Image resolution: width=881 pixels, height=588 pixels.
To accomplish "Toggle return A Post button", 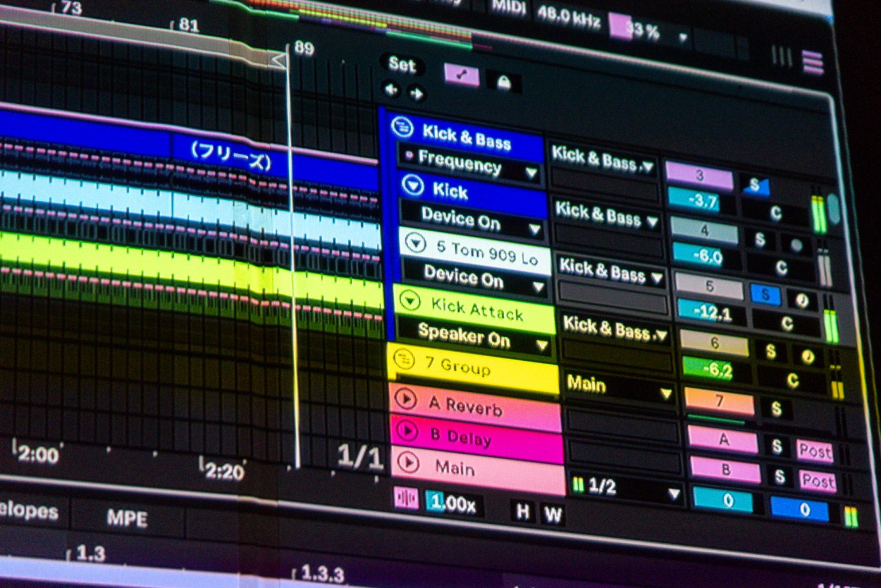I will click(814, 451).
